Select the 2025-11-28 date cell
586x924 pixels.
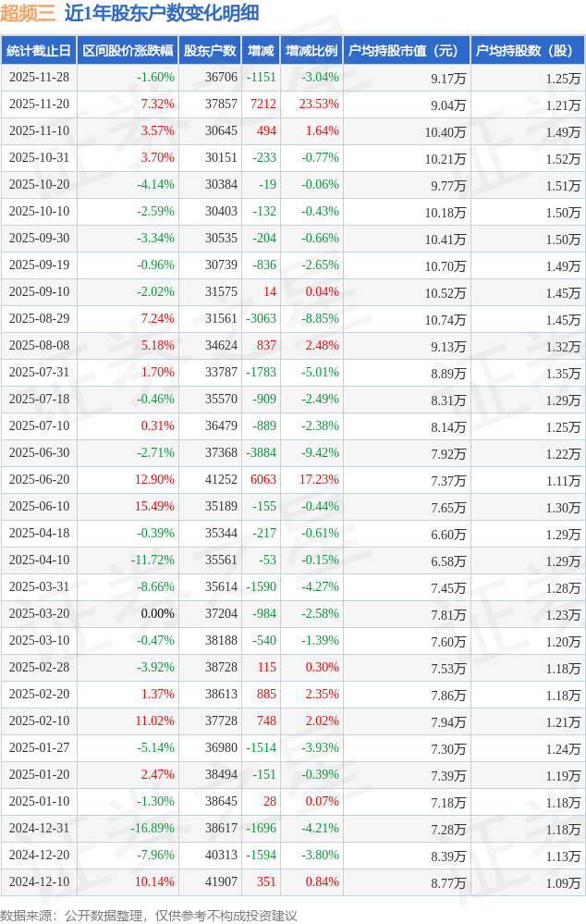[39, 78]
